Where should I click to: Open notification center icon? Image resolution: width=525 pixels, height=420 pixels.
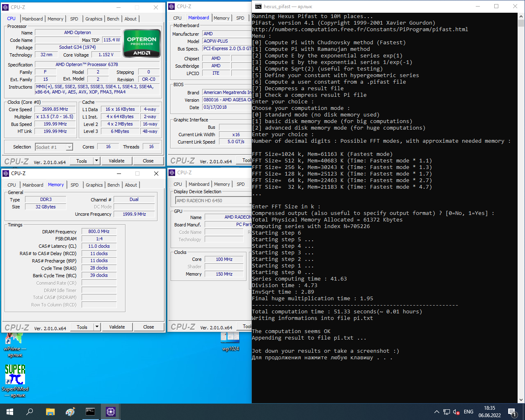(x=512, y=412)
